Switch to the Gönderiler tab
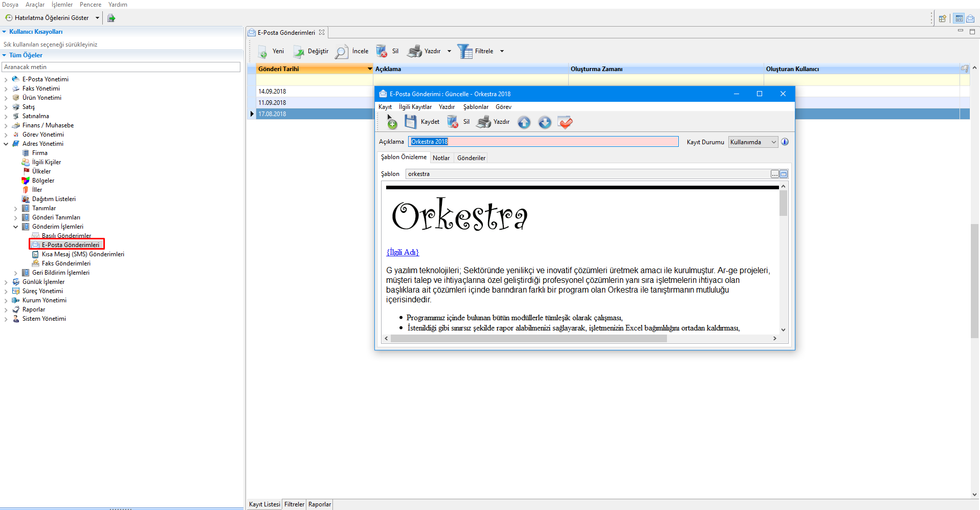Screen dimensions: 980x510 pos(471,158)
